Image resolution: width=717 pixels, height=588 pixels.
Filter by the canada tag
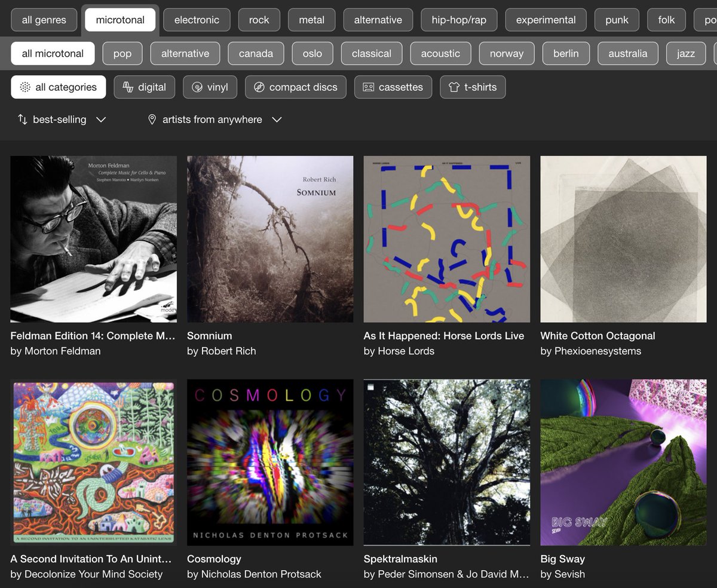pos(256,53)
